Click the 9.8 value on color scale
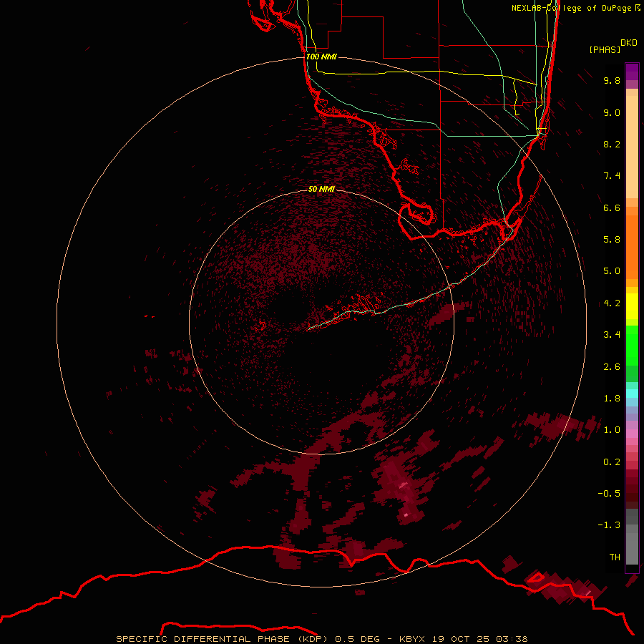644x644 pixels. [x=612, y=80]
